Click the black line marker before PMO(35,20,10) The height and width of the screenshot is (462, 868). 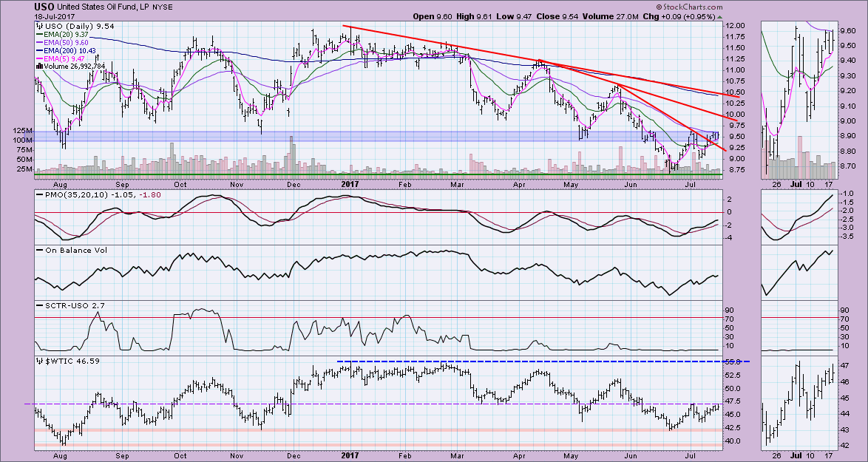pos(38,194)
